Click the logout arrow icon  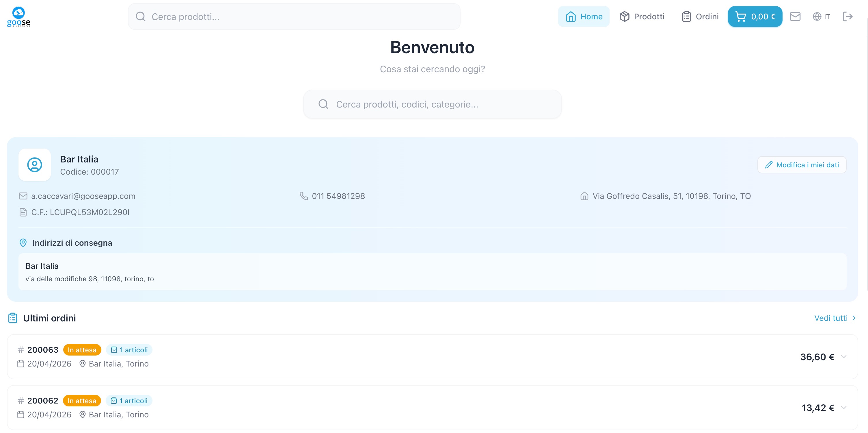847,16
